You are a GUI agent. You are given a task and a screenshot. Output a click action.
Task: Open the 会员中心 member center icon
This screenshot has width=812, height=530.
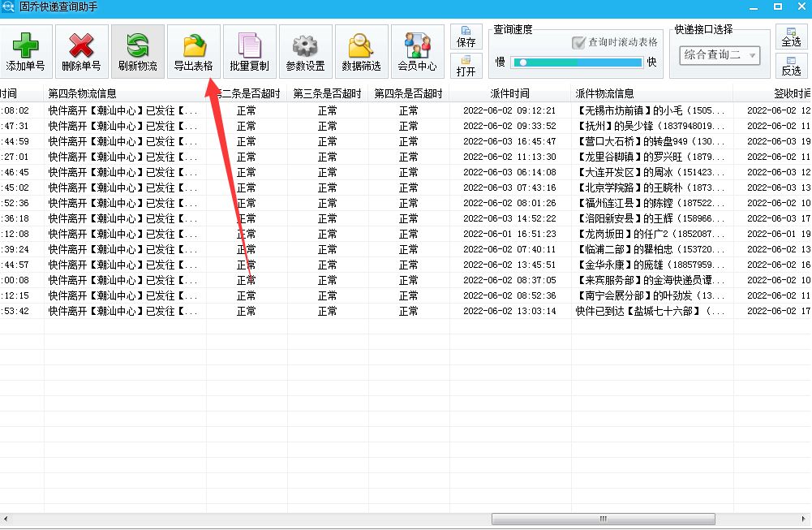pyautogui.click(x=417, y=50)
